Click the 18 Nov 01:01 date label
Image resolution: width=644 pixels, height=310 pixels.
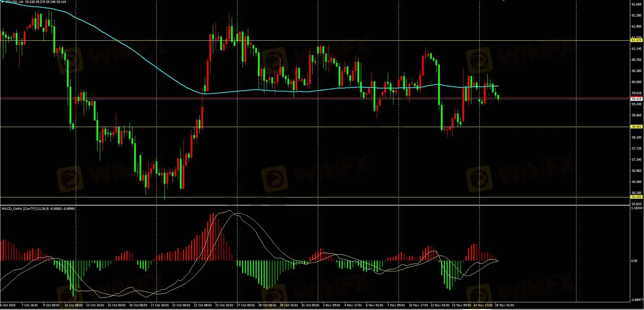pos(504,305)
